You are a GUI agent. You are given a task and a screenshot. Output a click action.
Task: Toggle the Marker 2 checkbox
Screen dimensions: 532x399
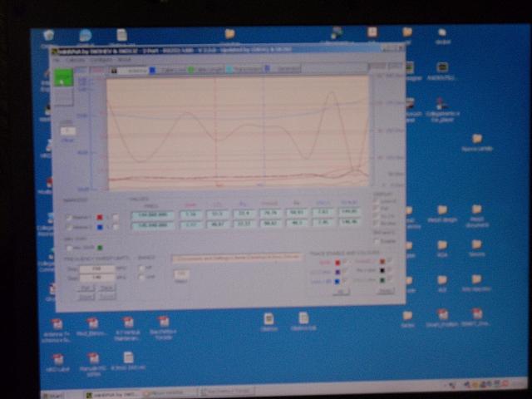68,227
